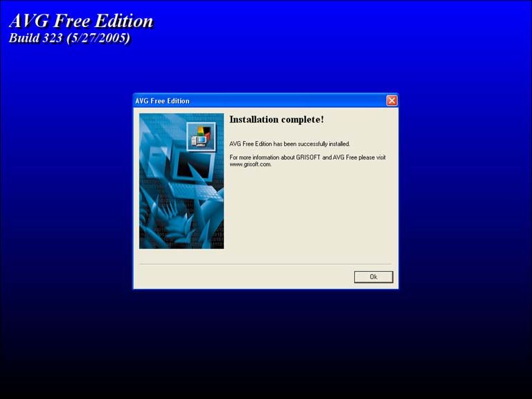Click the blue background left of the dialog
532x399 pixels.
pos(66,194)
